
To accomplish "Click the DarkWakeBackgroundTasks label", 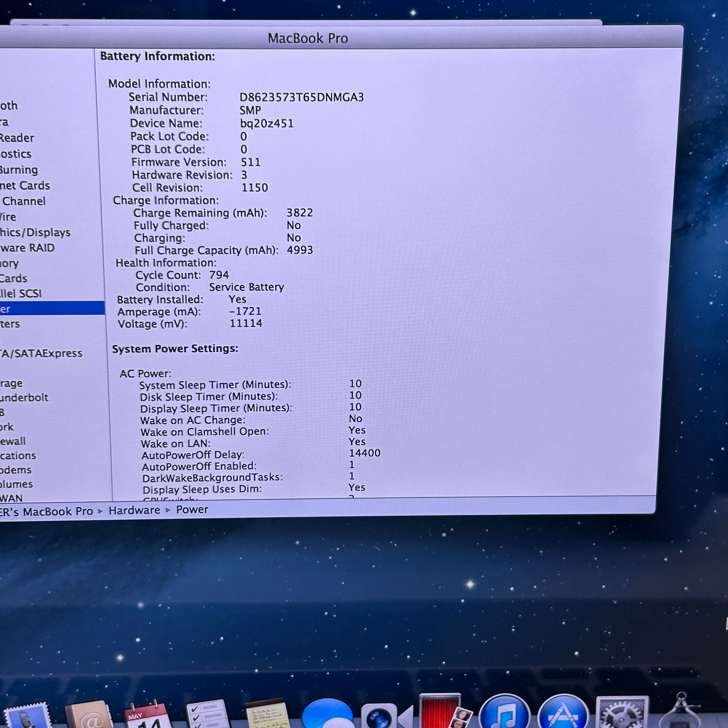I will pyautogui.click(x=213, y=478).
